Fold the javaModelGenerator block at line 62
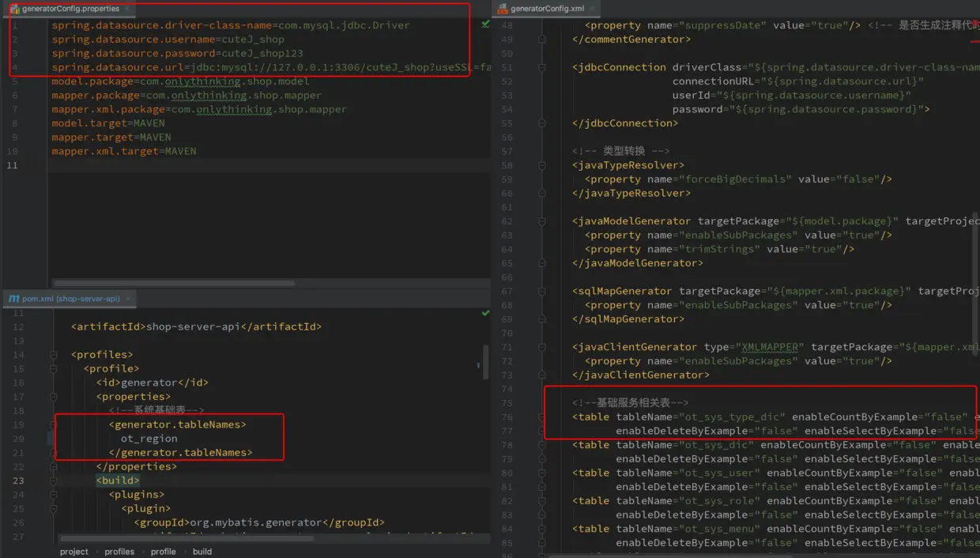The width and height of the screenshot is (980, 558). (x=543, y=221)
